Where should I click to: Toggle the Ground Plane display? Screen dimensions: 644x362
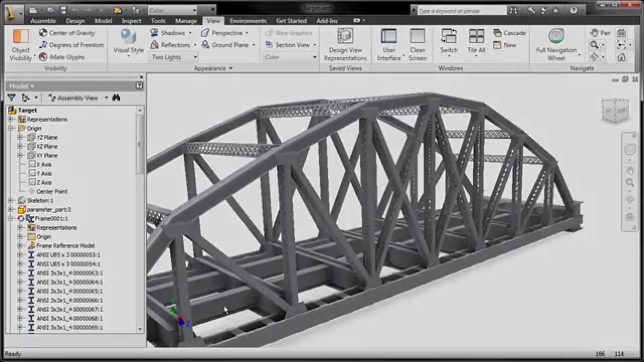point(225,45)
